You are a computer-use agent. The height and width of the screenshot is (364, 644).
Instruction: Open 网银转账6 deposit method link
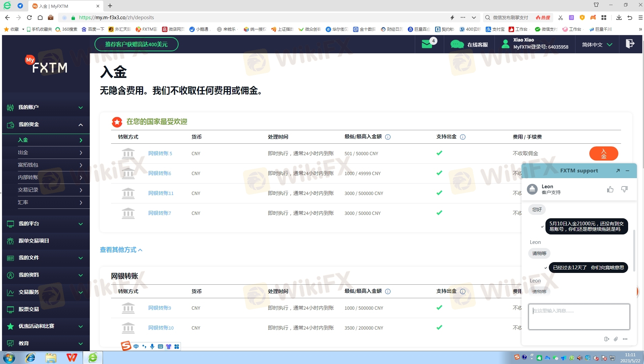160,173
